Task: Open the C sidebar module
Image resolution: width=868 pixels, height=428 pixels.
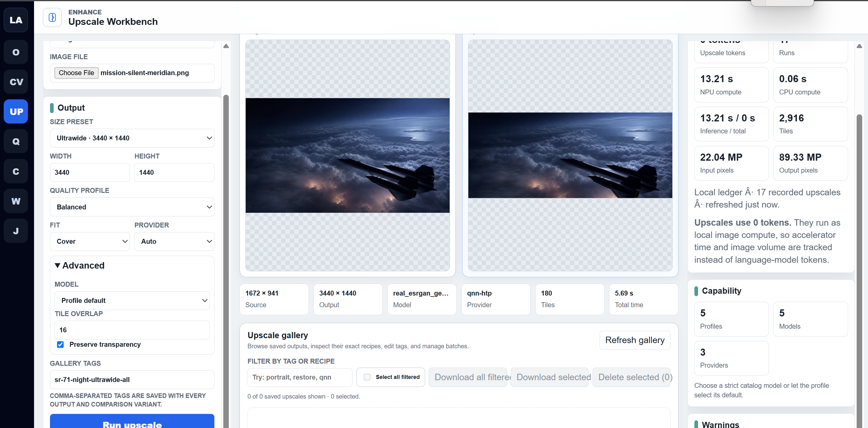Action: pyautogui.click(x=16, y=171)
